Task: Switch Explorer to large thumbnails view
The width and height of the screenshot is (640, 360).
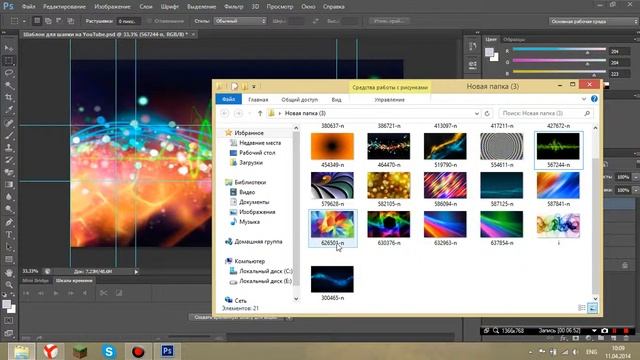Action: coord(592,308)
